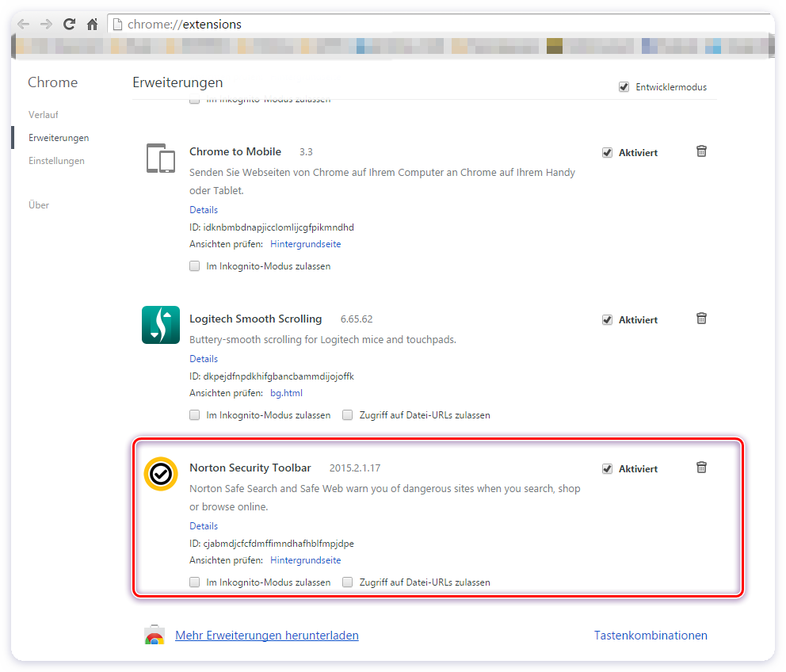Click version number 6.65.62
The width and height of the screenshot is (786, 672).
pyautogui.click(x=357, y=319)
